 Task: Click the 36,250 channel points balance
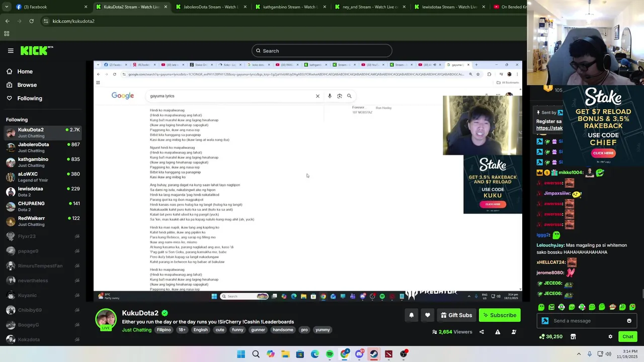point(551,337)
